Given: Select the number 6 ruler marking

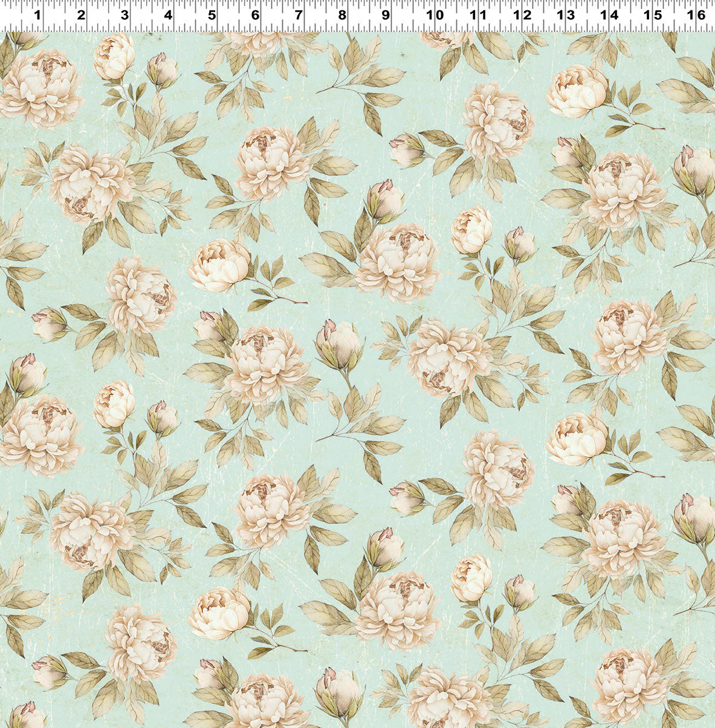Looking at the screenshot, I should [x=255, y=14].
